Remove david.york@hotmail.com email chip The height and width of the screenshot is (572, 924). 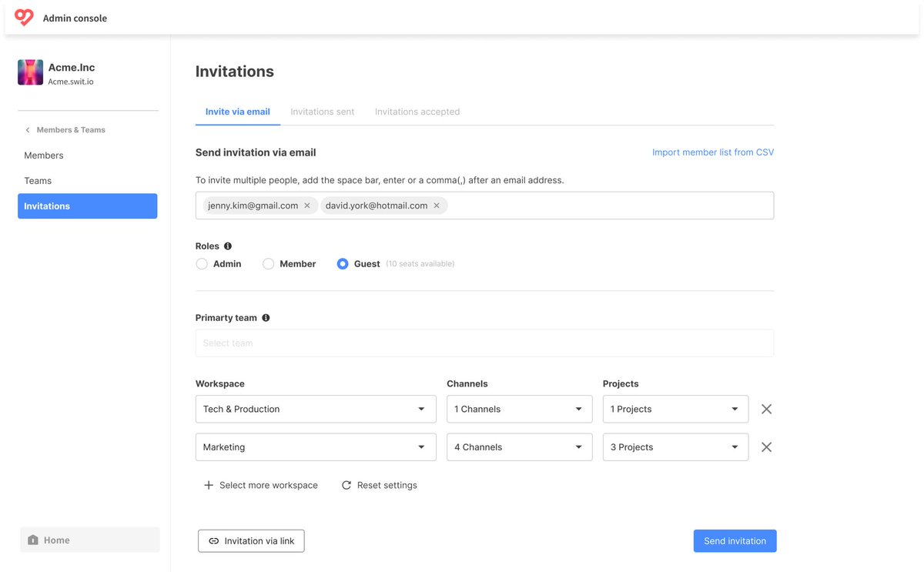tap(437, 206)
